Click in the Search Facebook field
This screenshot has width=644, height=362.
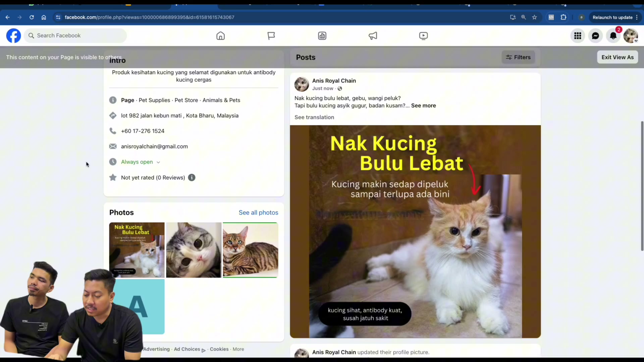(x=75, y=36)
